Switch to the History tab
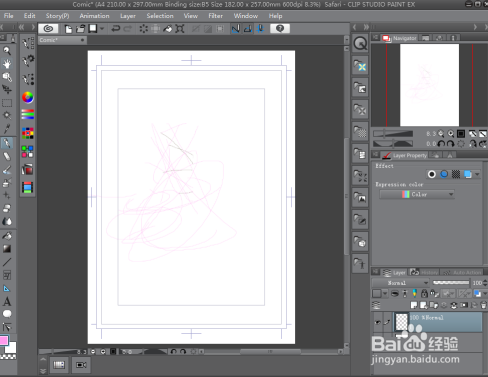This screenshot has height=377, width=488. coord(424,272)
